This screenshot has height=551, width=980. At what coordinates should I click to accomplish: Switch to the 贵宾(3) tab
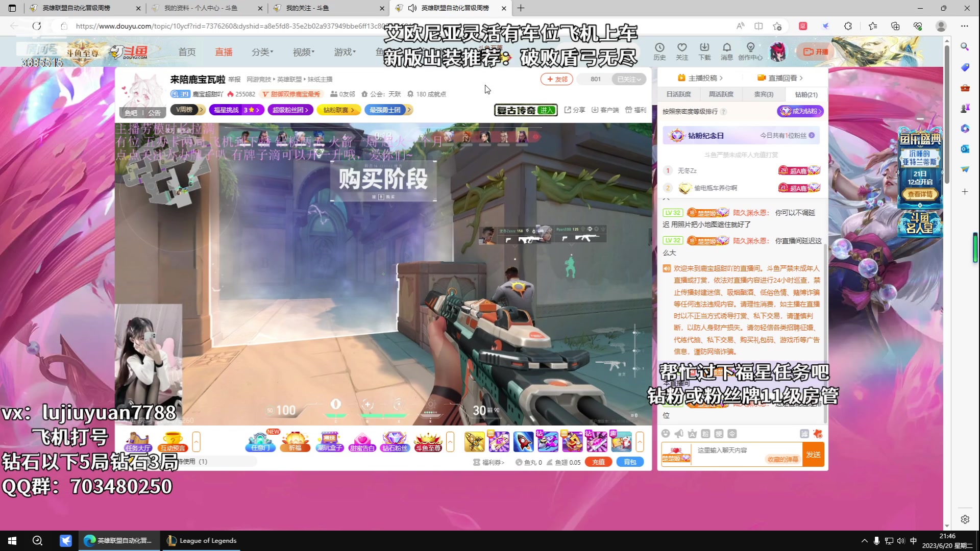tap(764, 94)
